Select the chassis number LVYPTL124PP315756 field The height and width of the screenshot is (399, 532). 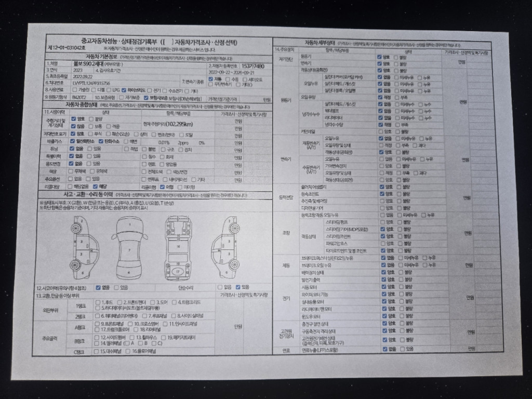click(92, 83)
